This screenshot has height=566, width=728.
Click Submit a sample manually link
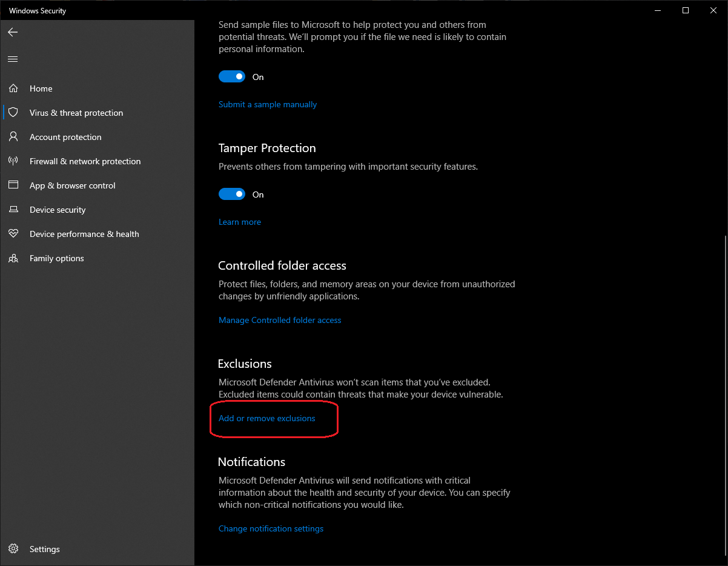pyautogui.click(x=268, y=104)
